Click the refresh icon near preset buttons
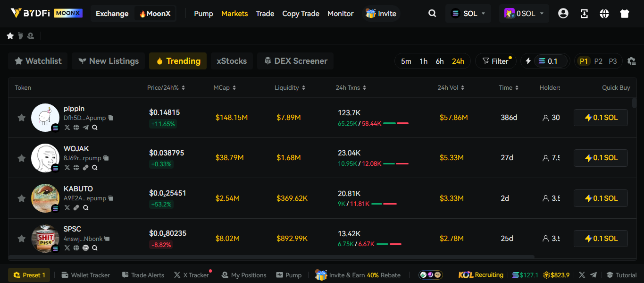The image size is (644, 283). click(x=631, y=61)
